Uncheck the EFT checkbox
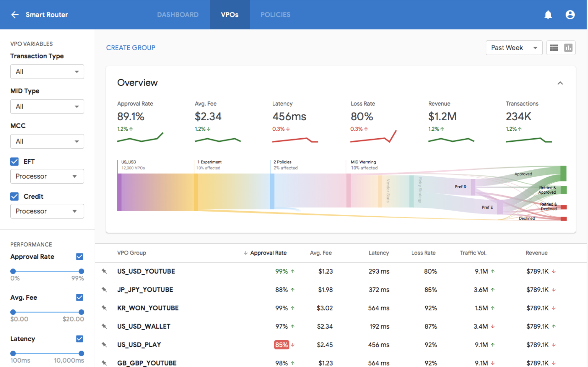Viewport: 588px width, 367px height. (14, 162)
